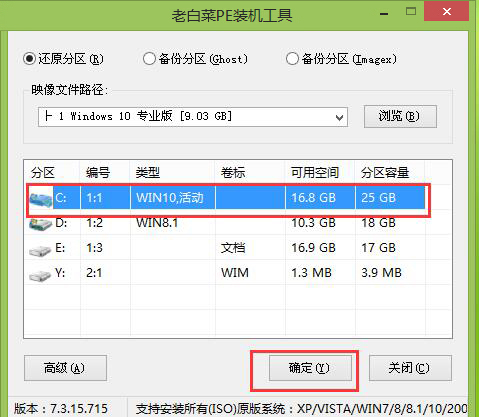Image resolution: width=479 pixels, height=417 pixels.
Task: Sort by the 可用空间 column header
Action: coord(315,173)
